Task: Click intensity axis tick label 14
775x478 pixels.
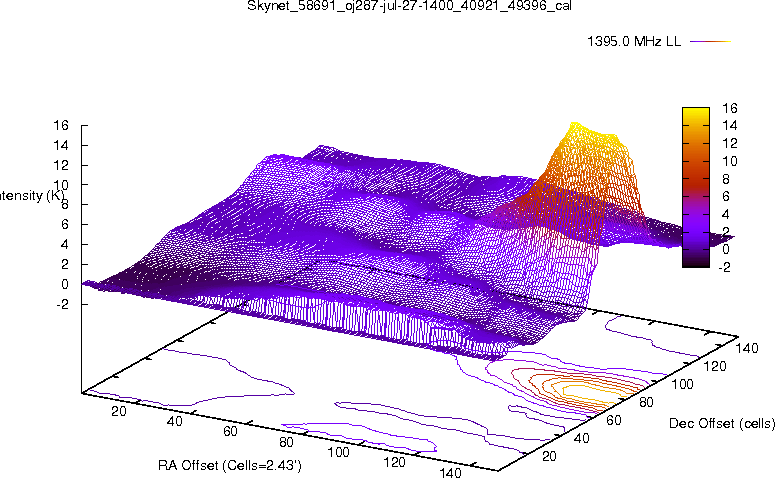Action: pos(61,145)
